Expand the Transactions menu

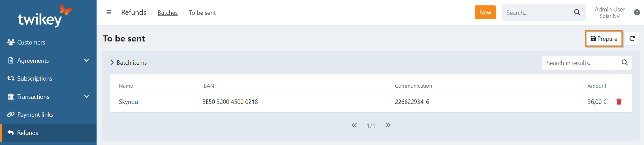(86, 97)
